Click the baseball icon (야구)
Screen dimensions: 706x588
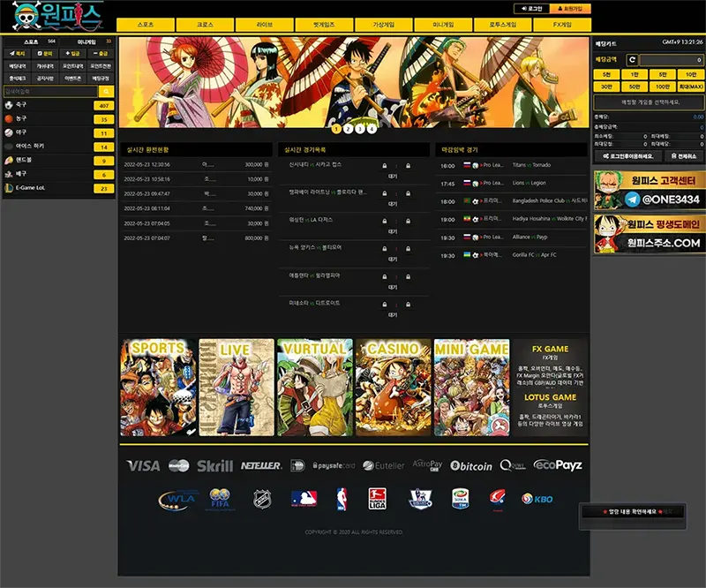click(9, 132)
